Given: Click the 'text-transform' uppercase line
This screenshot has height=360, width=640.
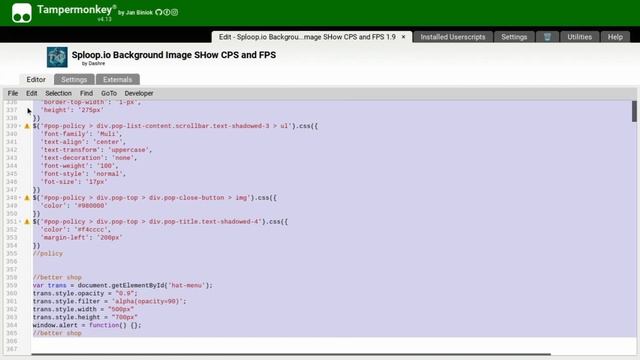Looking at the screenshot, I should [x=96, y=150].
